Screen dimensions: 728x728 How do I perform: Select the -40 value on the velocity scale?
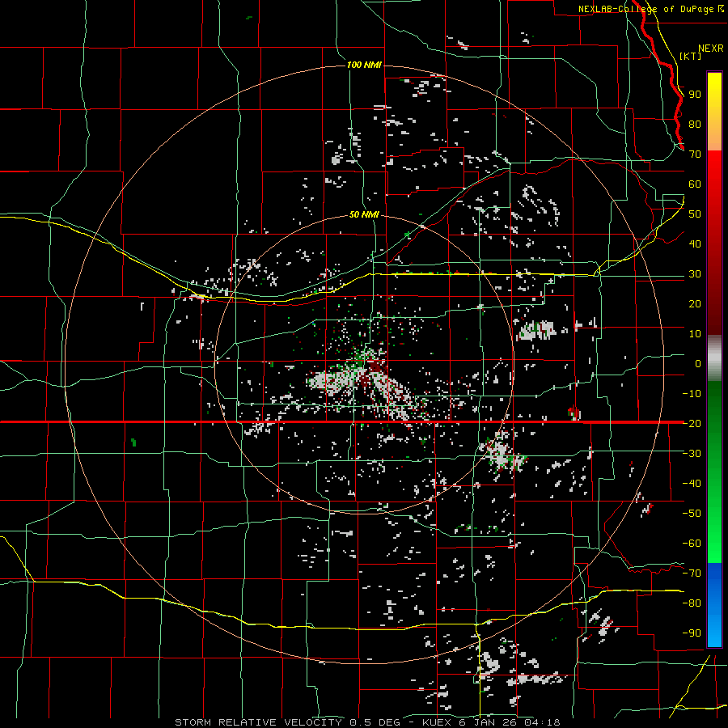[x=692, y=484]
